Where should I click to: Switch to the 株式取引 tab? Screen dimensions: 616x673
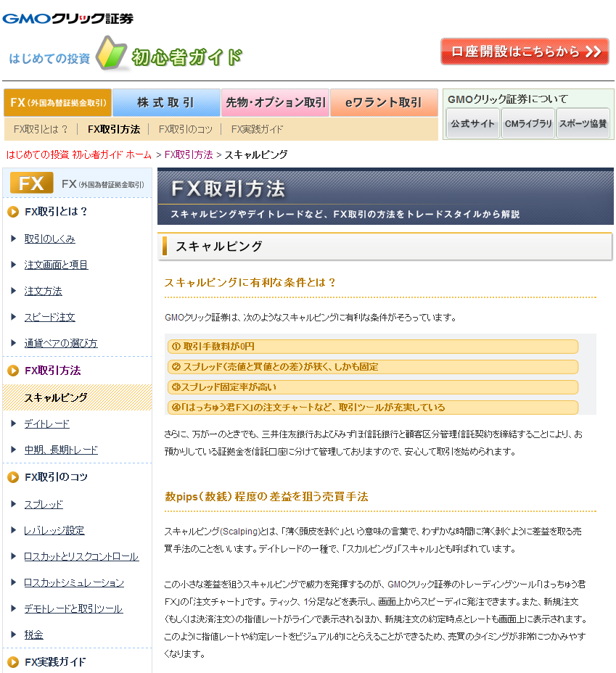click(x=167, y=102)
